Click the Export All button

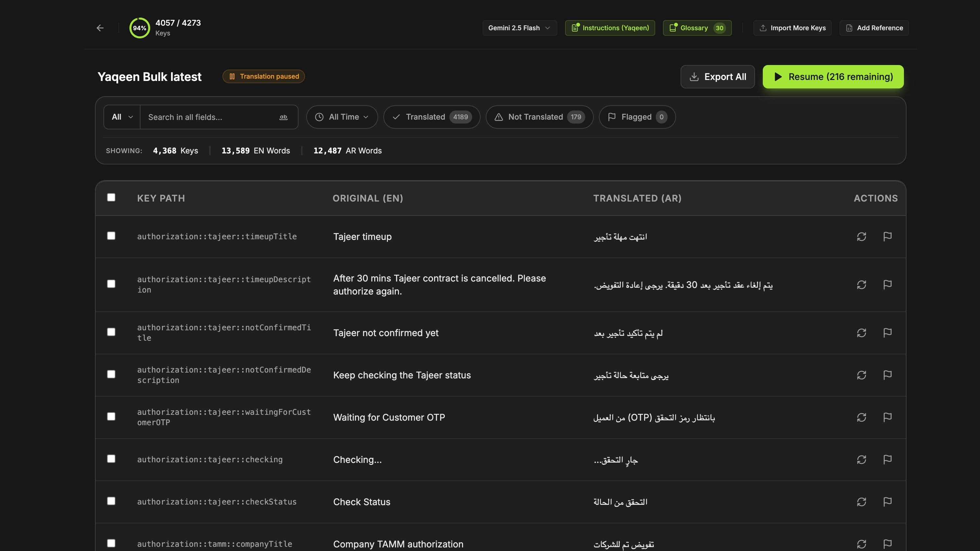717,77
